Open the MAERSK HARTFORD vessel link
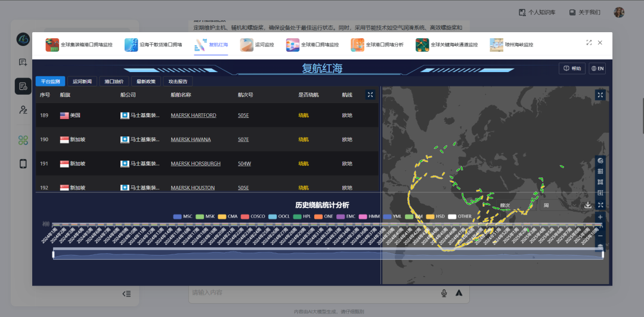The image size is (644, 317). click(193, 116)
